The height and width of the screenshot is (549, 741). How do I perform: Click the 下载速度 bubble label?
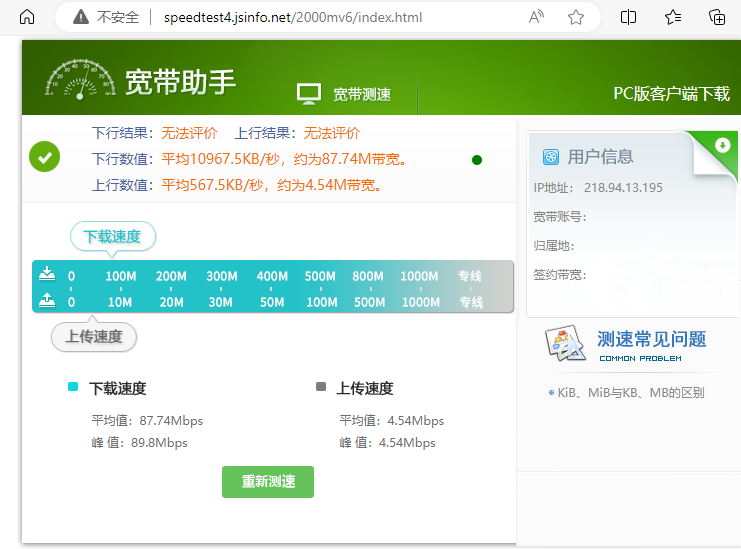(112, 237)
